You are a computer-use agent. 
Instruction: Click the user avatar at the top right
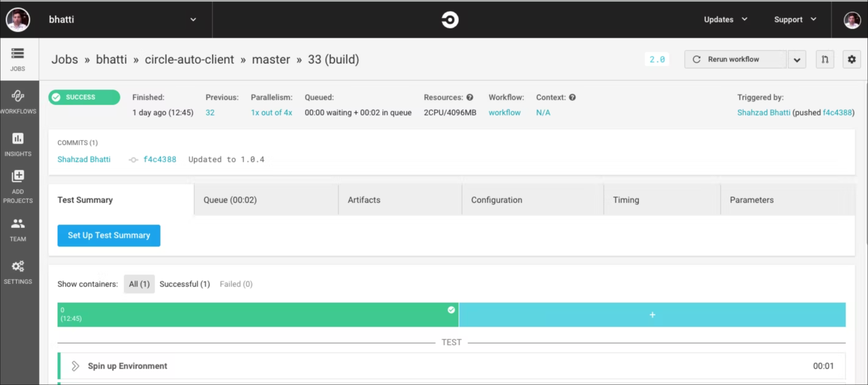click(852, 20)
